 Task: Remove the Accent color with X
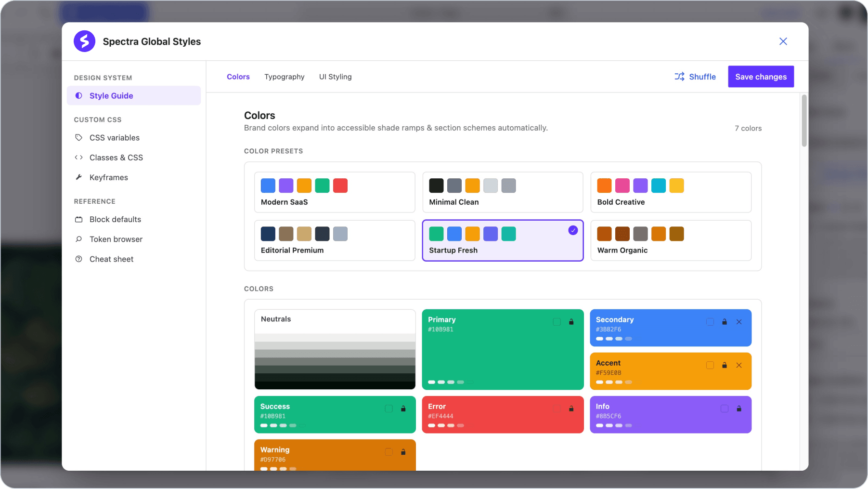pos(739,365)
